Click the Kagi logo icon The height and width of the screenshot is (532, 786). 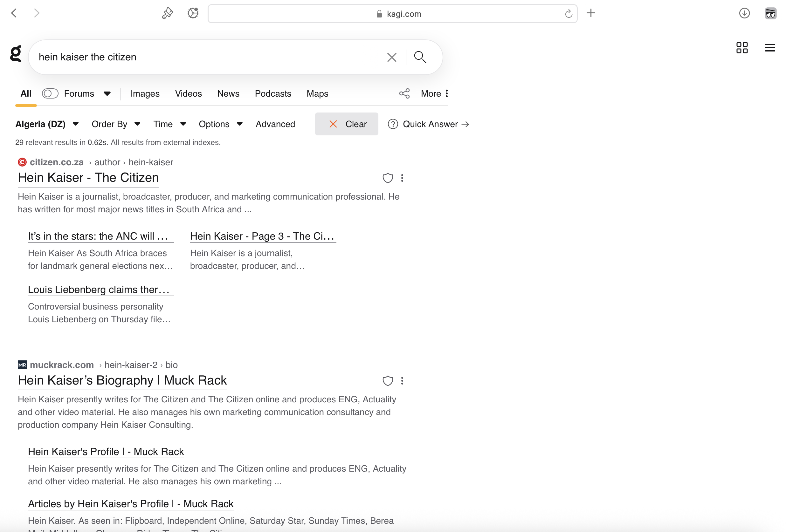(16, 54)
